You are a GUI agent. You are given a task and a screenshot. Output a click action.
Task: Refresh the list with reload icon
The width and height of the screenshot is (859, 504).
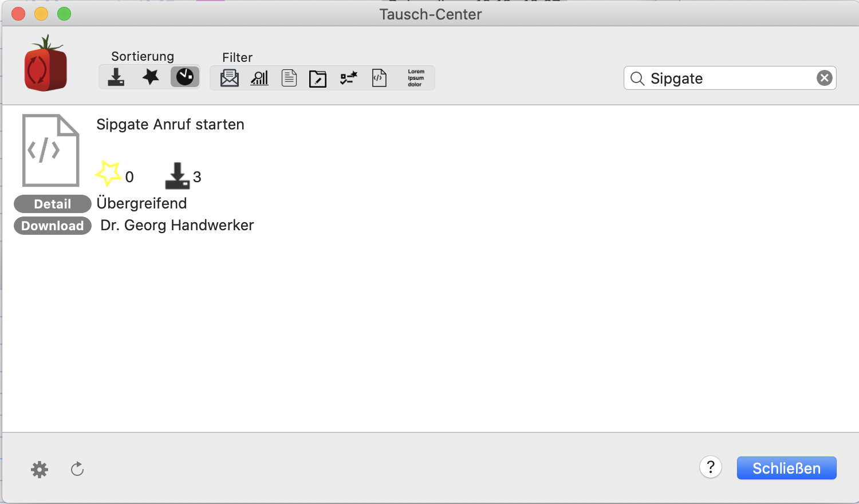77,470
